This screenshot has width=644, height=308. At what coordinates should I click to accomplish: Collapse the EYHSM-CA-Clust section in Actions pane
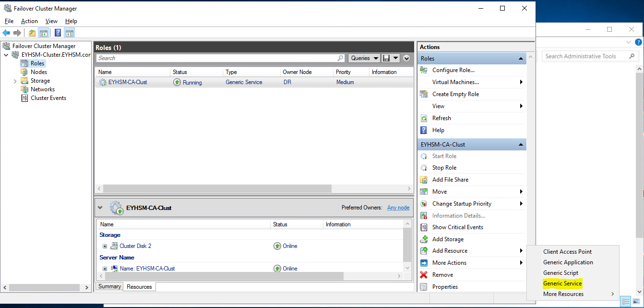pos(521,145)
